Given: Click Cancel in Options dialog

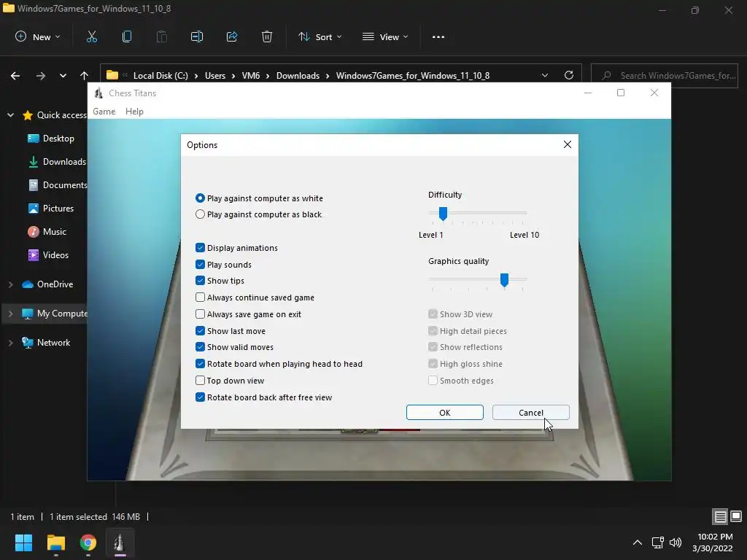Looking at the screenshot, I should [531, 413].
